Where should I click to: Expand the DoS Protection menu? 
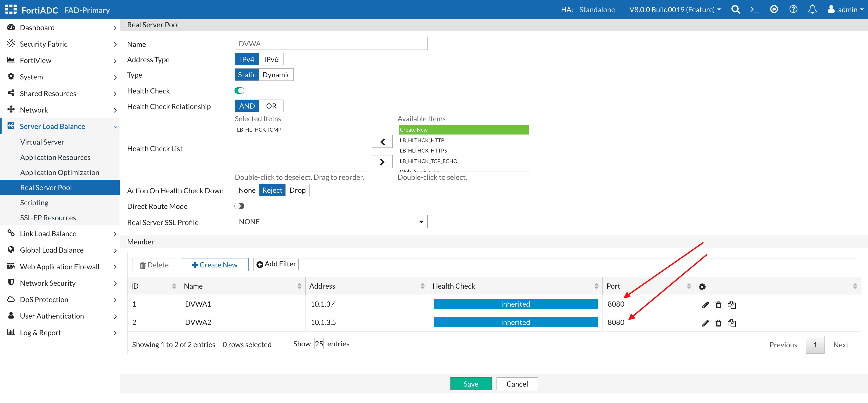pos(60,299)
